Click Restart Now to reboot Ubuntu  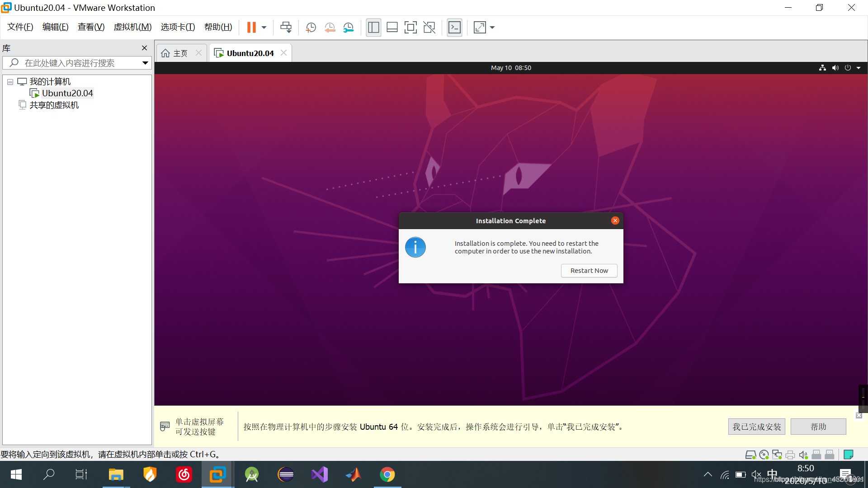pyautogui.click(x=589, y=270)
